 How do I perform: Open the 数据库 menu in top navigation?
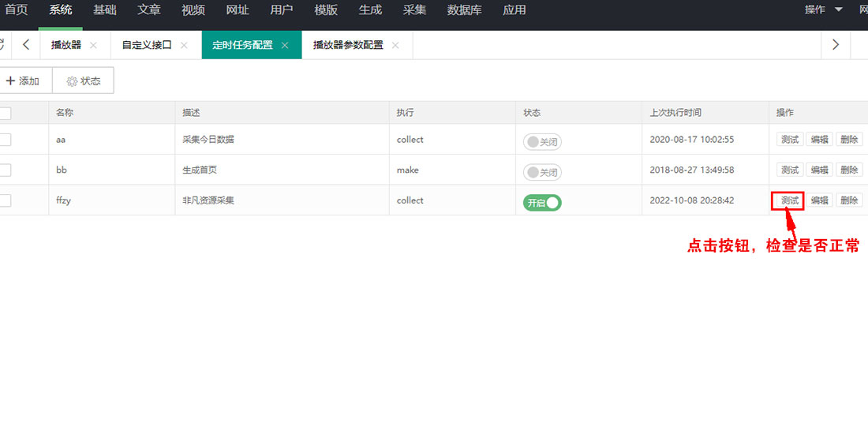point(464,10)
